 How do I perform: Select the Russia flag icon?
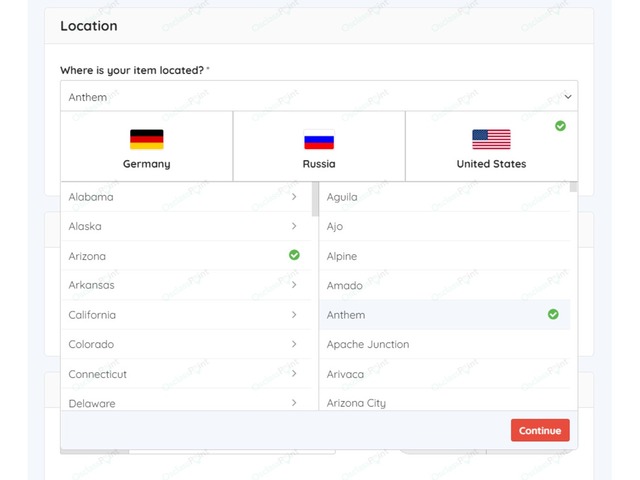(319, 140)
